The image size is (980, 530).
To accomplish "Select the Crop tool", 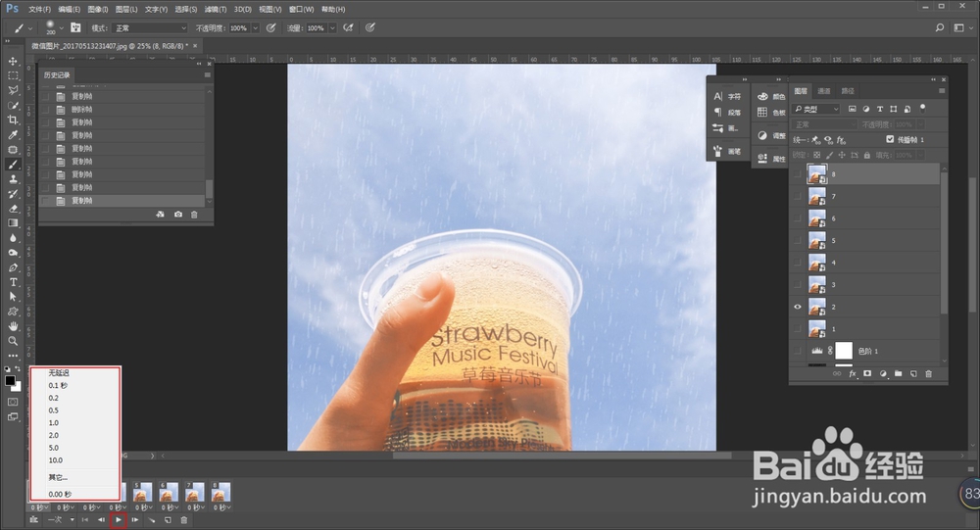I will [x=13, y=120].
